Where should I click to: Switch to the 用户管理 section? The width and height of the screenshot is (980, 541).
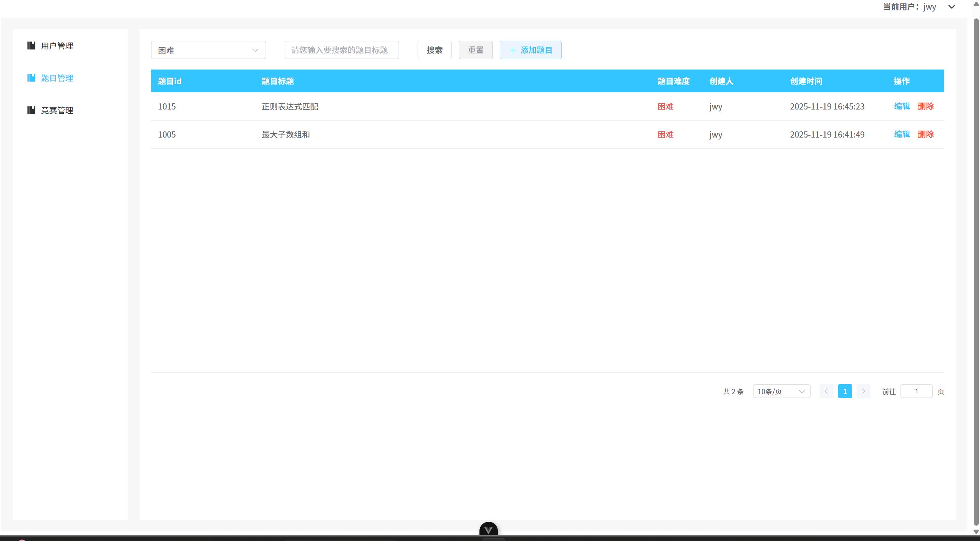click(x=57, y=45)
